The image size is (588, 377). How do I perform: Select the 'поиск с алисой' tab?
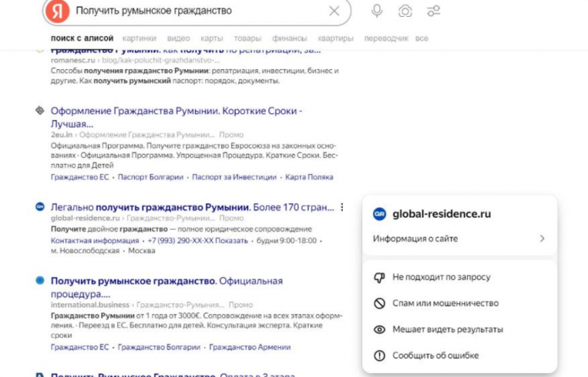tap(82, 38)
